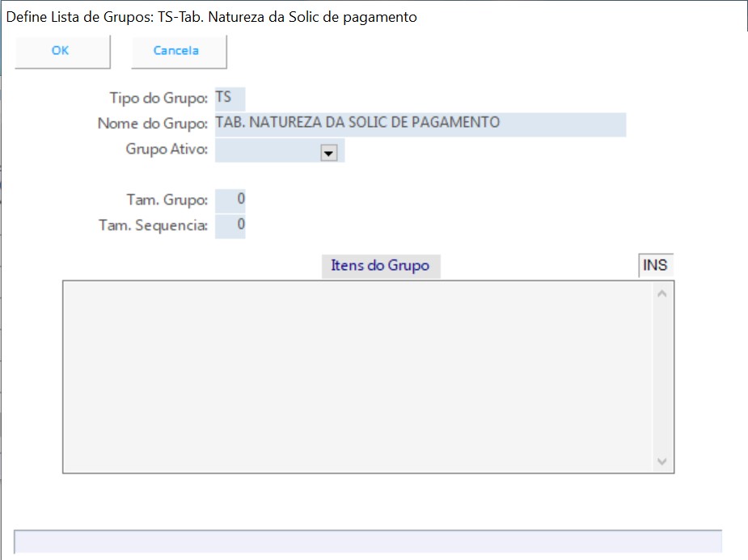Focus the Tam. Sequencia numeric field
Screen dimensions: 748x560
230,225
